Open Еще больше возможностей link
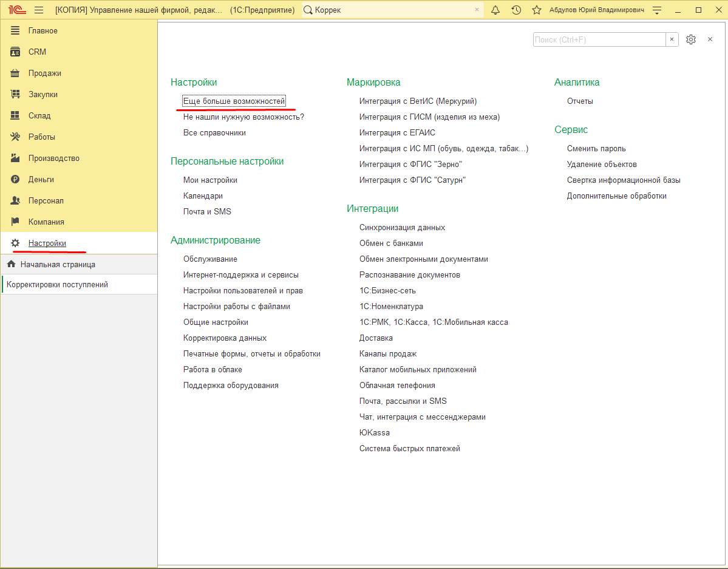This screenshot has width=728, height=569. [x=234, y=101]
